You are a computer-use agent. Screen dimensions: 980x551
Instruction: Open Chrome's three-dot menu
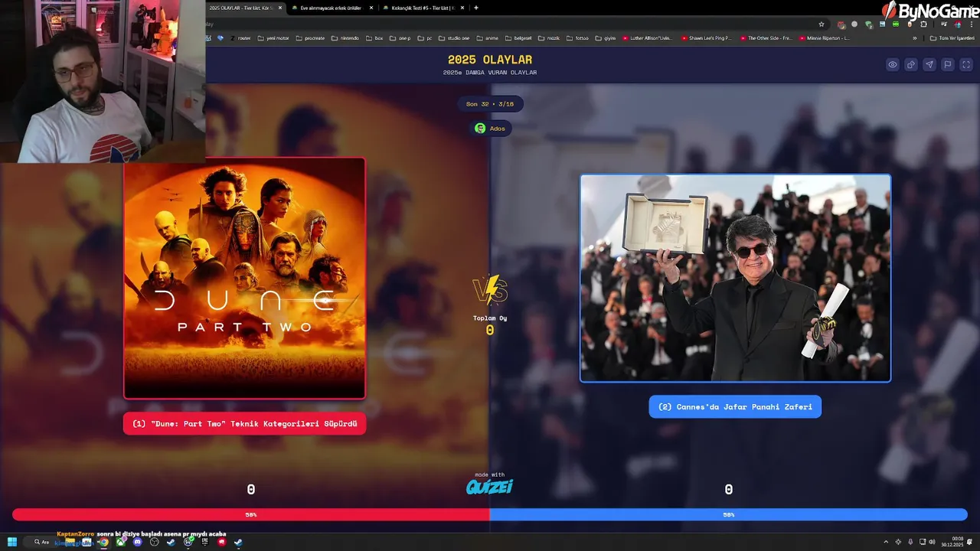point(972,24)
